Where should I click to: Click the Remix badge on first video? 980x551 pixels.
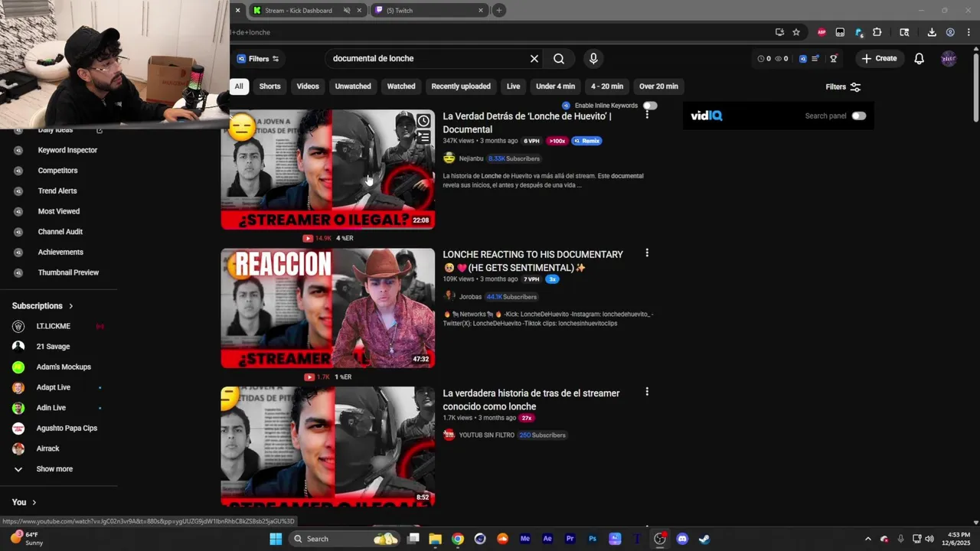click(x=586, y=141)
